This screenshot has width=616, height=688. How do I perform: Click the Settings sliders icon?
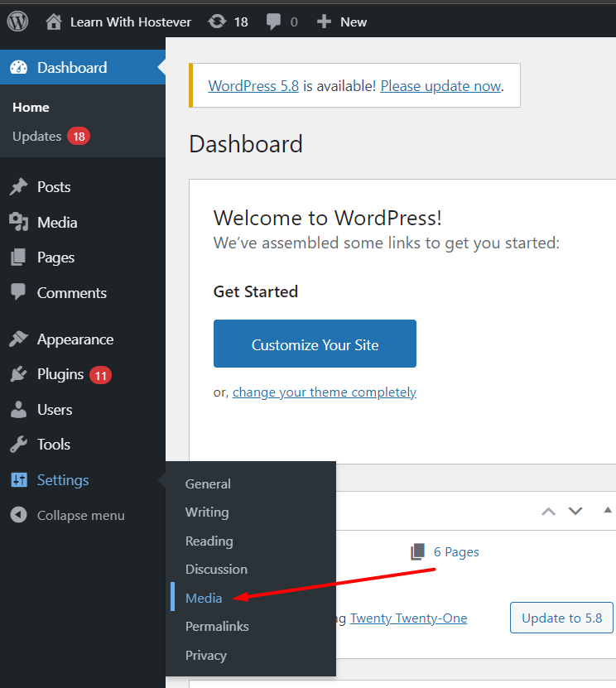point(19,480)
